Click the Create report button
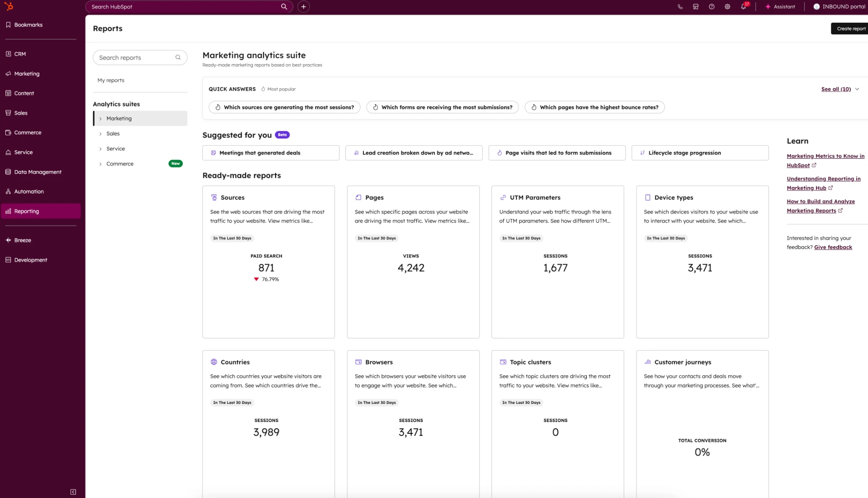 (850, 28)
